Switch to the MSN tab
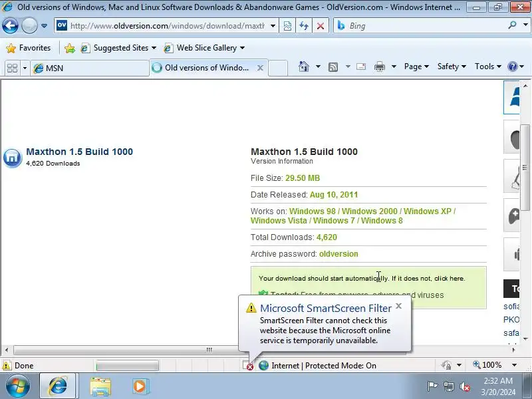532x399 pixels. pos(90,68)
